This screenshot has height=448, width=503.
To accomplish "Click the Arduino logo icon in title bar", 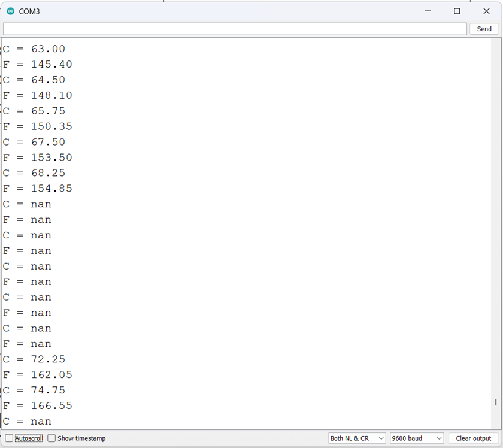I will coord(11,11).
